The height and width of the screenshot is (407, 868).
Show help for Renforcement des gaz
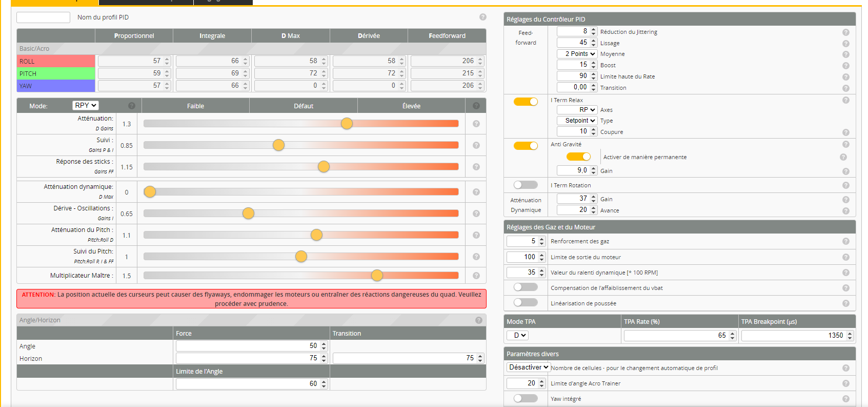(x=845, y=241)
